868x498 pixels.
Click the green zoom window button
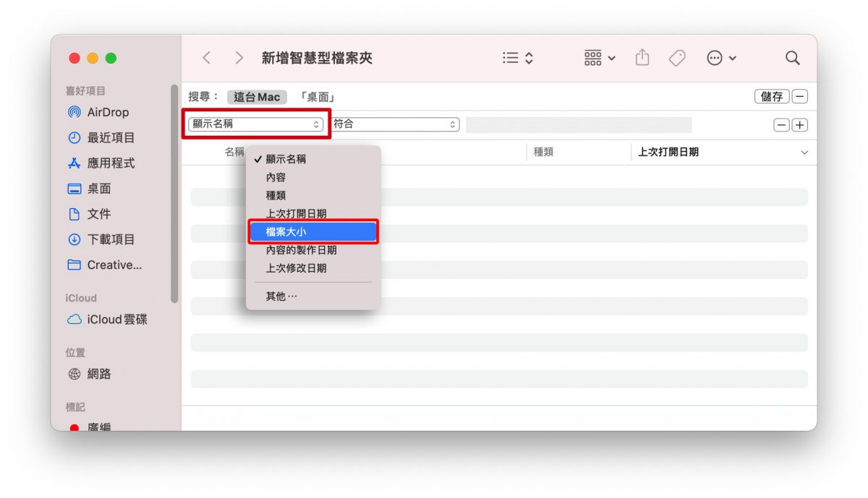pos(111,59)
